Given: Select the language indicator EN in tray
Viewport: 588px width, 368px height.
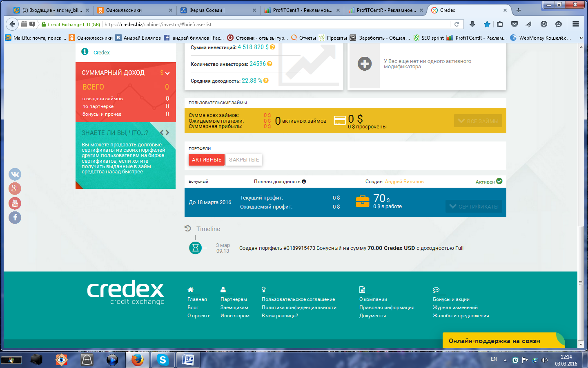Looking at the screenshot, I should [x=494, y=359].
